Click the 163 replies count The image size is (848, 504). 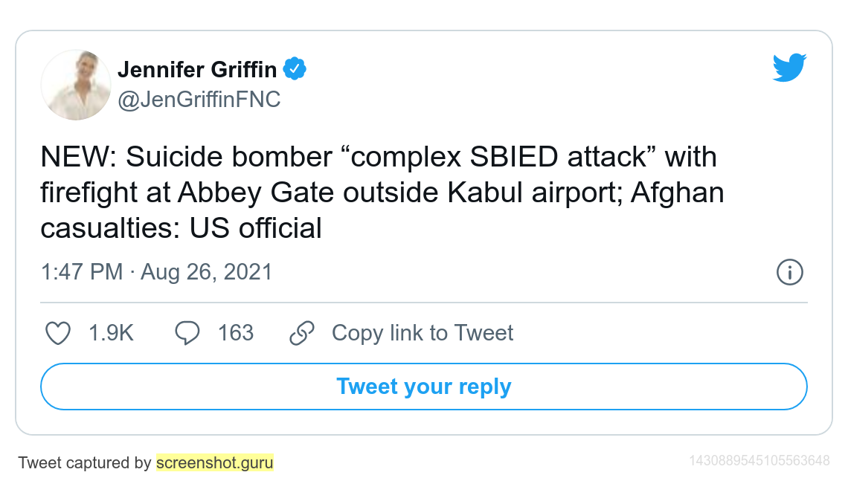point(236,333)
